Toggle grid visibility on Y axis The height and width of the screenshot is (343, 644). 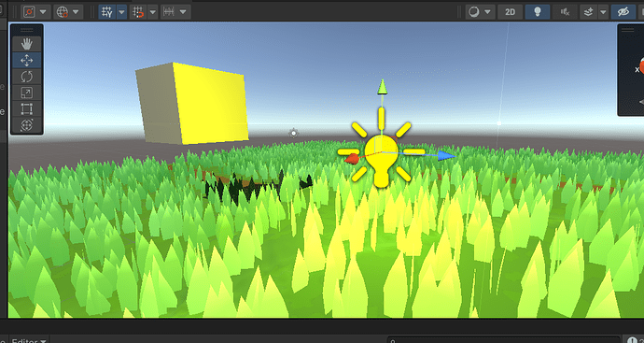click(107, 12)
